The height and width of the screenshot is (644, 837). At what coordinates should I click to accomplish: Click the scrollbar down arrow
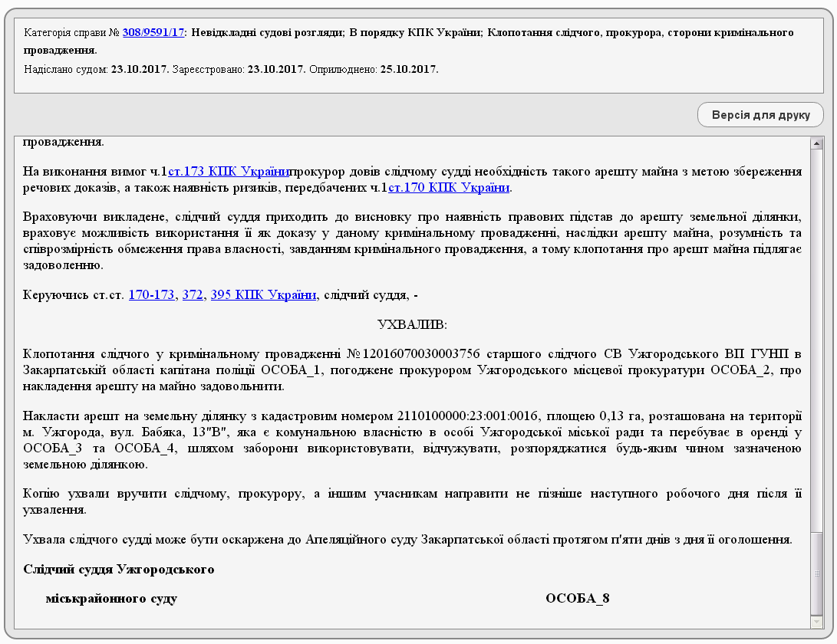point(816,622)
